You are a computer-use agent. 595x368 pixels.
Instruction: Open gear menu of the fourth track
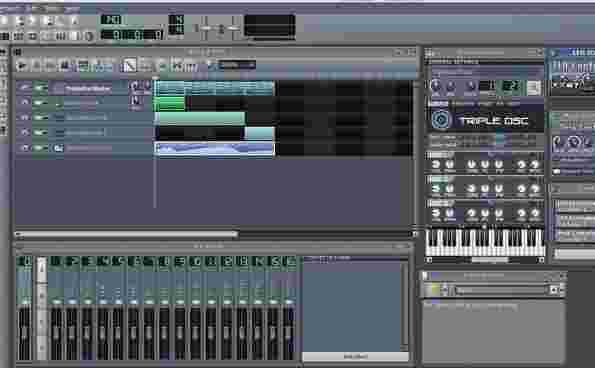point(25,132)
